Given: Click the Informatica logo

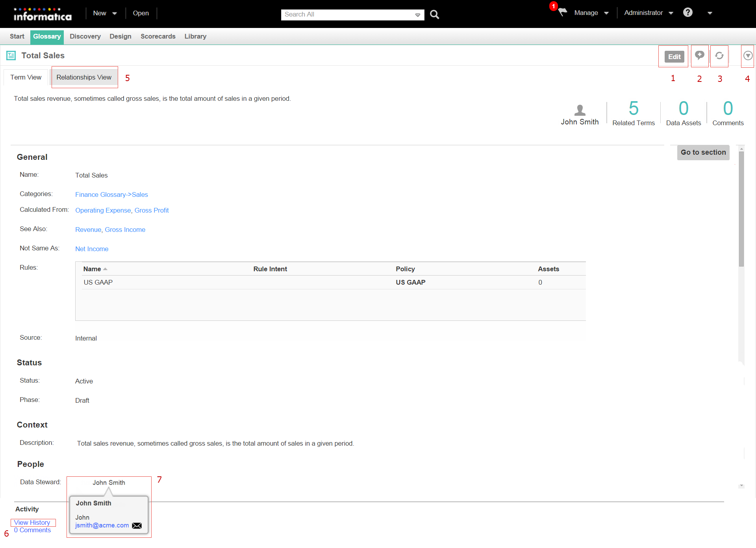Looking at the screenshot, I should pyautogui.click(x=43, y=14).
